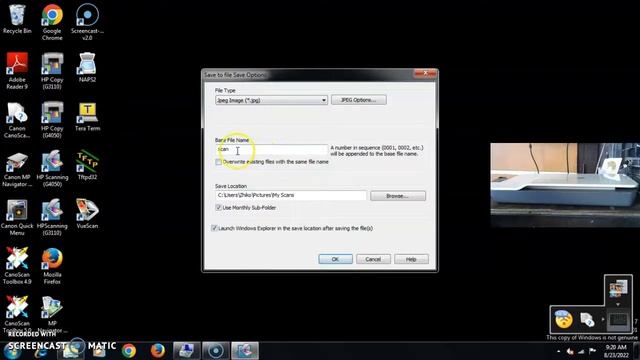Confirm the dialog with OK
This screenshot has width=640, height=360.
(x=336, y=259)
